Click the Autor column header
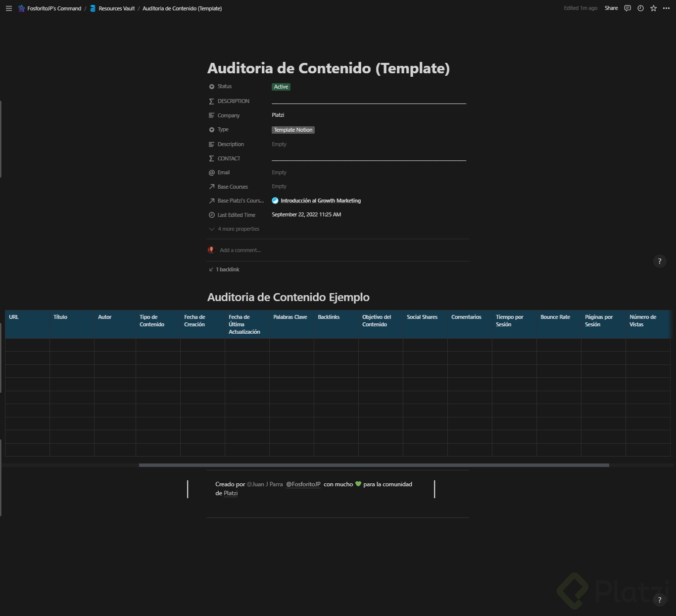Image resolution: width=676 pixels, height=616 pixels. pyautogui.click(x=115, y=324)
